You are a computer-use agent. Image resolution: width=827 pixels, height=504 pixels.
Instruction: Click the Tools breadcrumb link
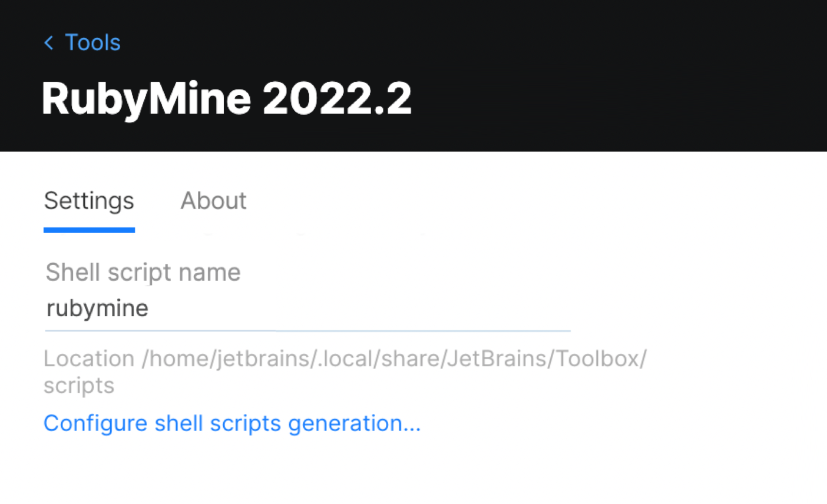[92, 42]
